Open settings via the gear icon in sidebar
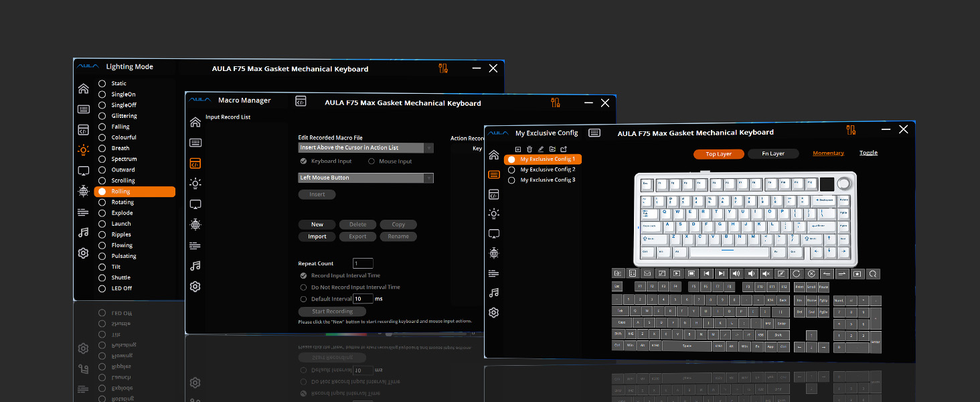The width and height of the screenshot is (980, 402). pos(494,311)
